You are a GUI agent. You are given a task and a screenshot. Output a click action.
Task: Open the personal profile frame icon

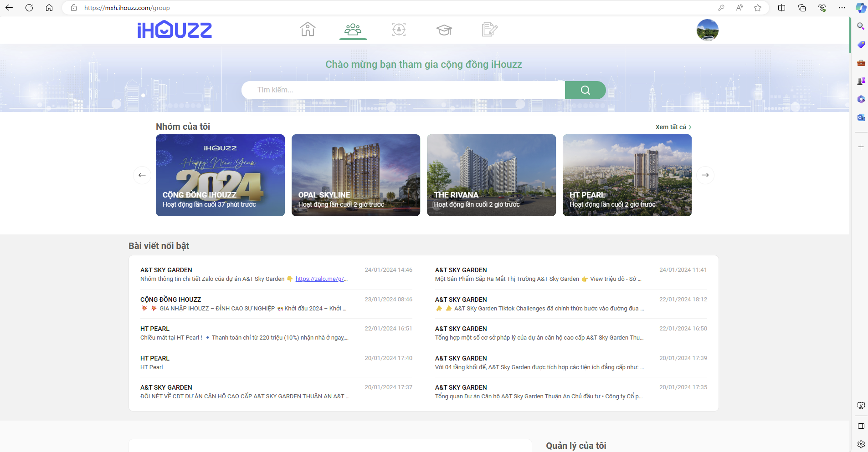click(x=399, y=30)
